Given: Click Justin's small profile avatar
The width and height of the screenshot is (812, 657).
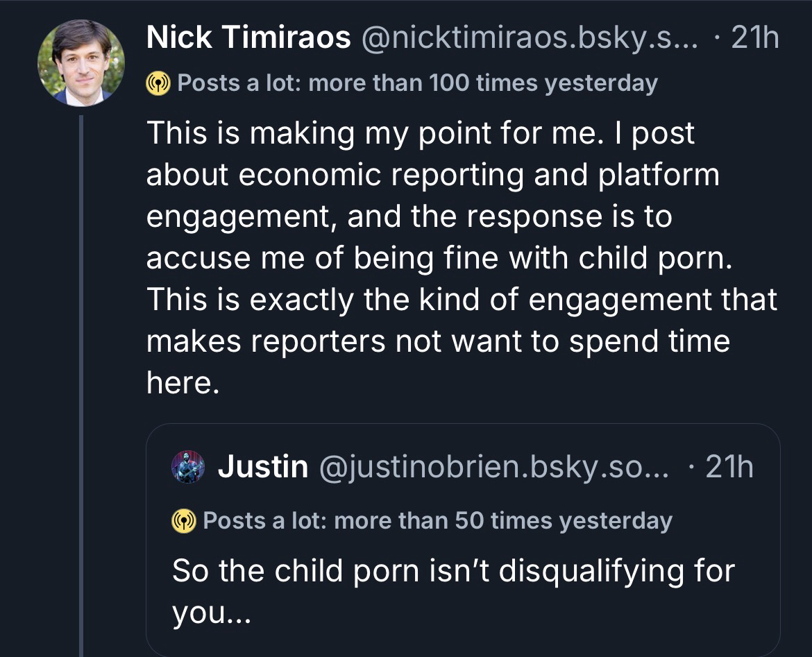Looking at the screenshot, I should pyautogui.click(x=188, y=467).
